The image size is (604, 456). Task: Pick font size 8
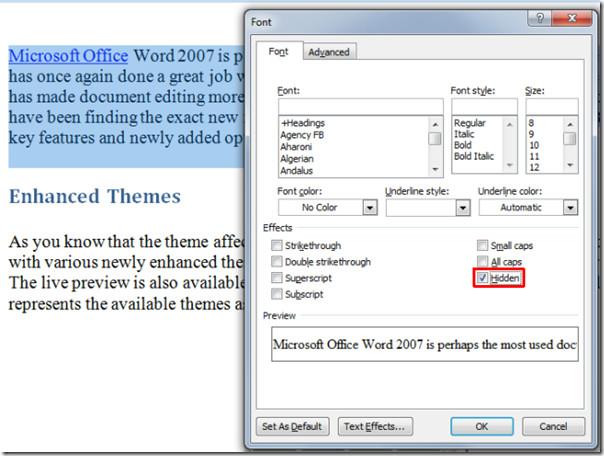tap(531, 123)
